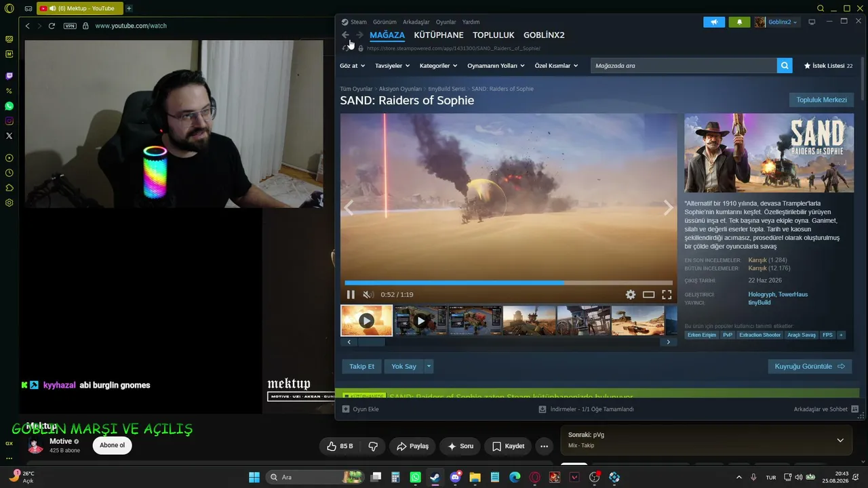Subscribe with Abone ol button
The image size is (868, 488).
[113, 445]
